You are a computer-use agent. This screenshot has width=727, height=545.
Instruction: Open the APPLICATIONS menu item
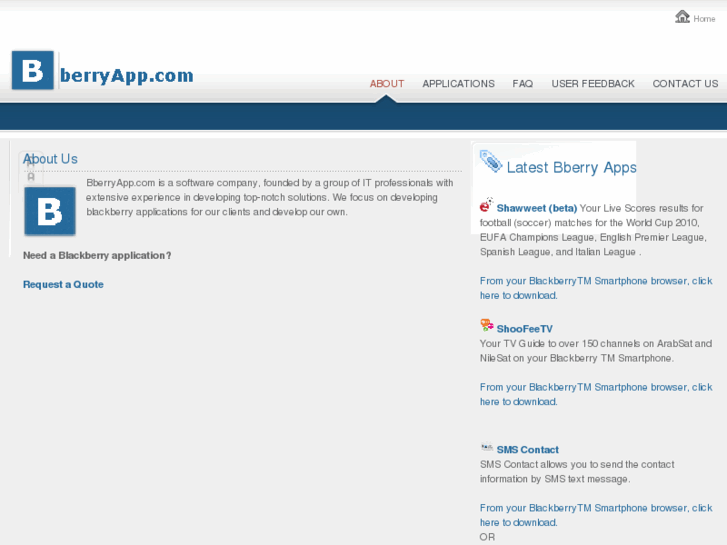[458, 84]
